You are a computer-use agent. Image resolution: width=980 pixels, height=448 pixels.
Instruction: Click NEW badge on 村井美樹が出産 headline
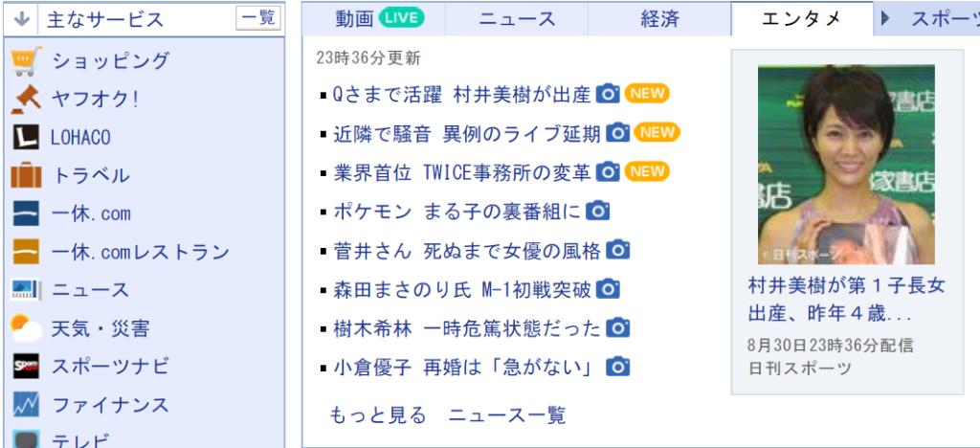click(647, 94)
